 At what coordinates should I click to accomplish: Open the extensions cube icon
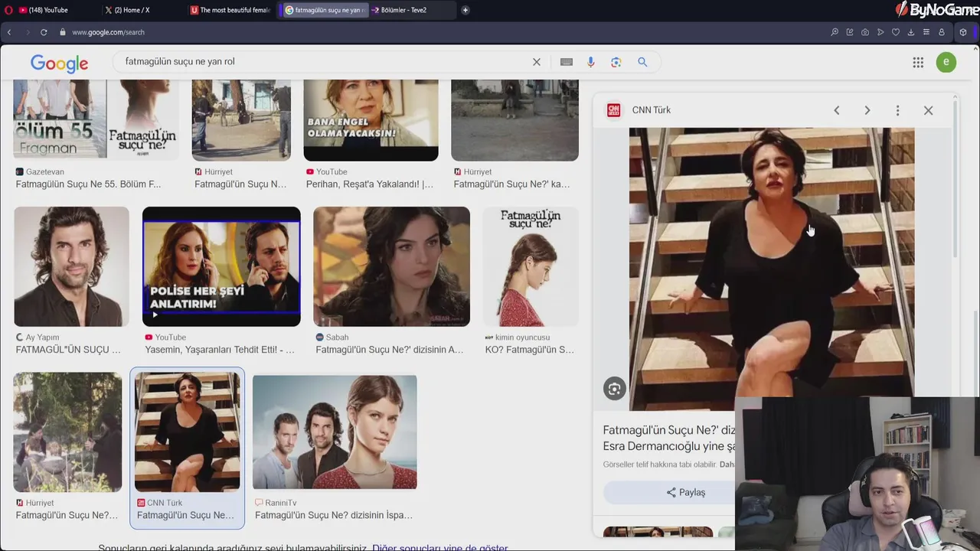point(963,32)
